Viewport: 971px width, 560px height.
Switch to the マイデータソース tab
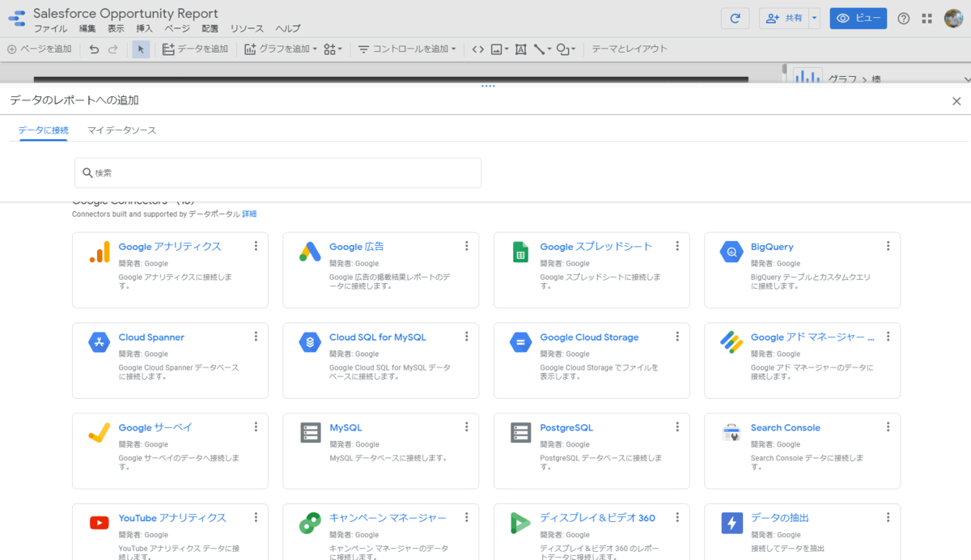122,130
